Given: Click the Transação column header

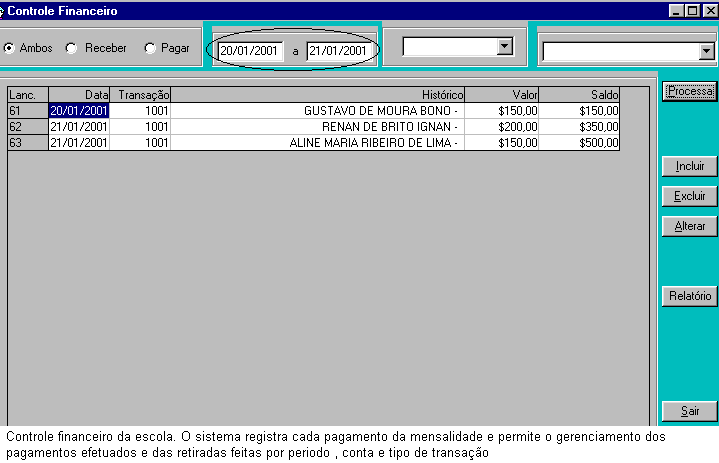Looking at the screenshot, I should (x=140, y=95).
